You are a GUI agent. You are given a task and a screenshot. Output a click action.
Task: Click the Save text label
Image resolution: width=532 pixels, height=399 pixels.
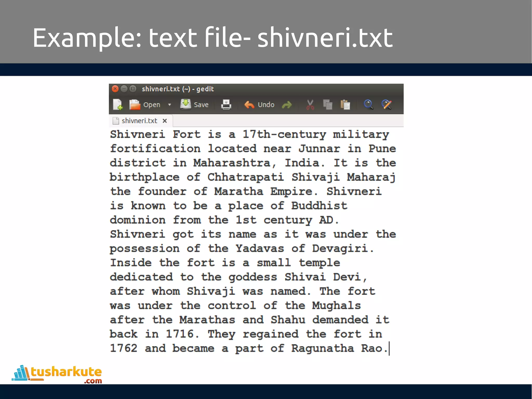pyautogui.click(x=201, y=105)
